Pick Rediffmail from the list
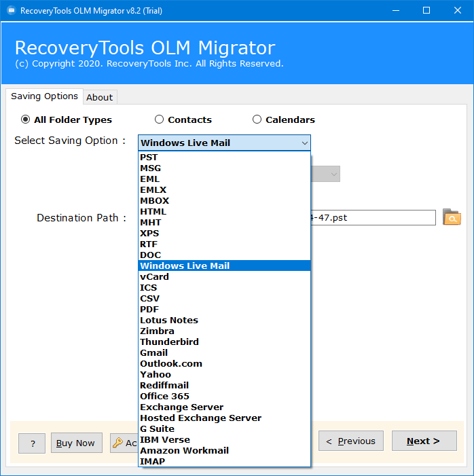Image resolution: width=474 pixels, height=476 pixels. pyautogui.click(x=224, y=385)
